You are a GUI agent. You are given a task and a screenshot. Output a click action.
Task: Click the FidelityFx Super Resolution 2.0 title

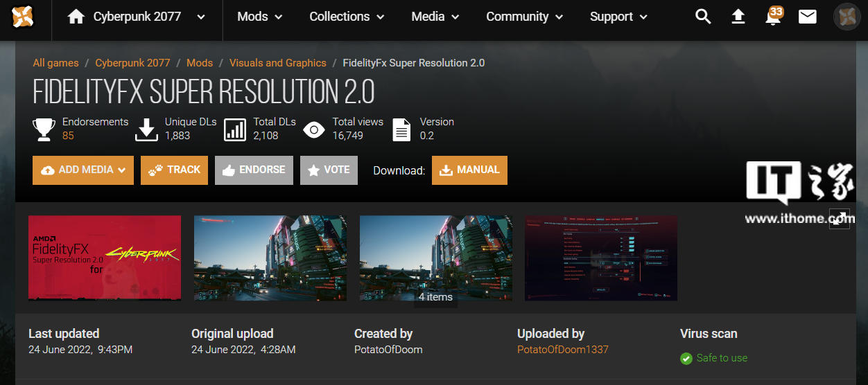(x=204, y=91)
